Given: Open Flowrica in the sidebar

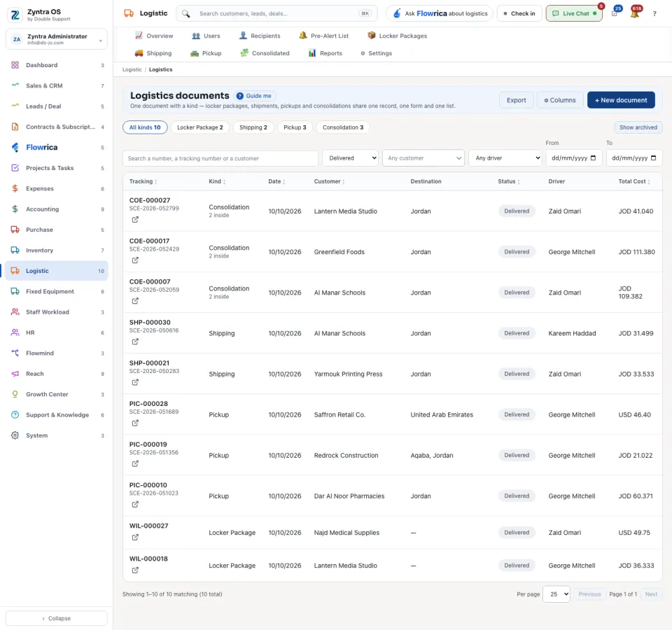Looking at the screenshot, I should point(57,148).
